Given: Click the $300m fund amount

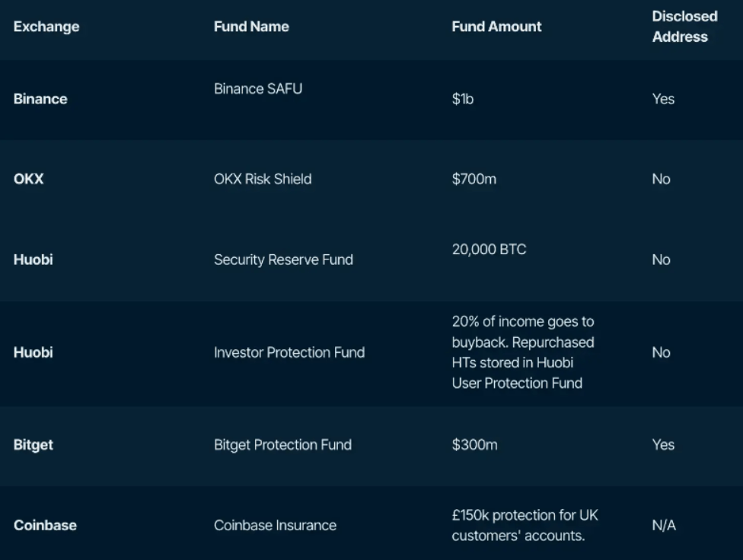Looking at the screenshot, I should 474,445.
